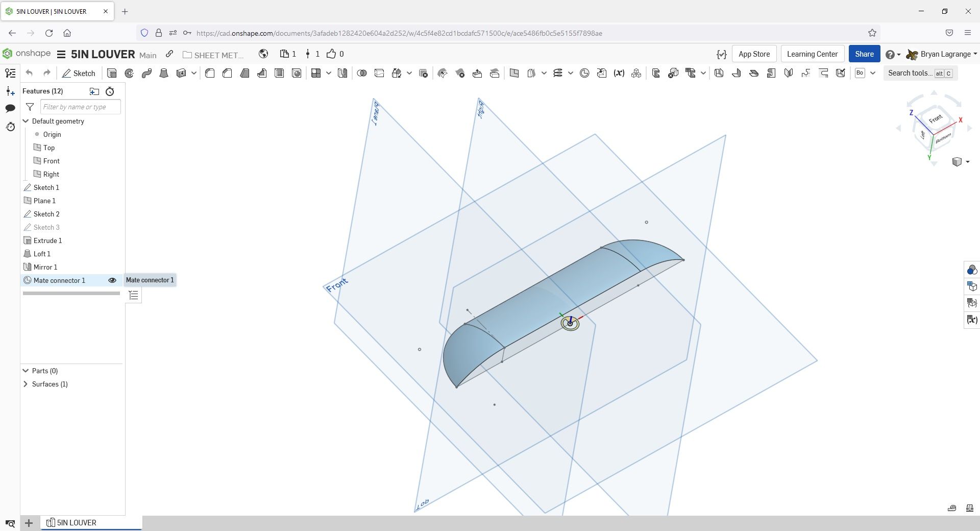Select the Move face tool
Image resolution: width=980 pixels, height=531 pixels.
click(477, 73)
